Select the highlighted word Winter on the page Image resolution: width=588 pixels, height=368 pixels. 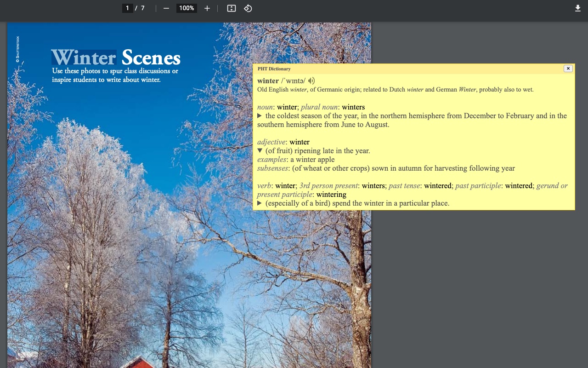83,57
